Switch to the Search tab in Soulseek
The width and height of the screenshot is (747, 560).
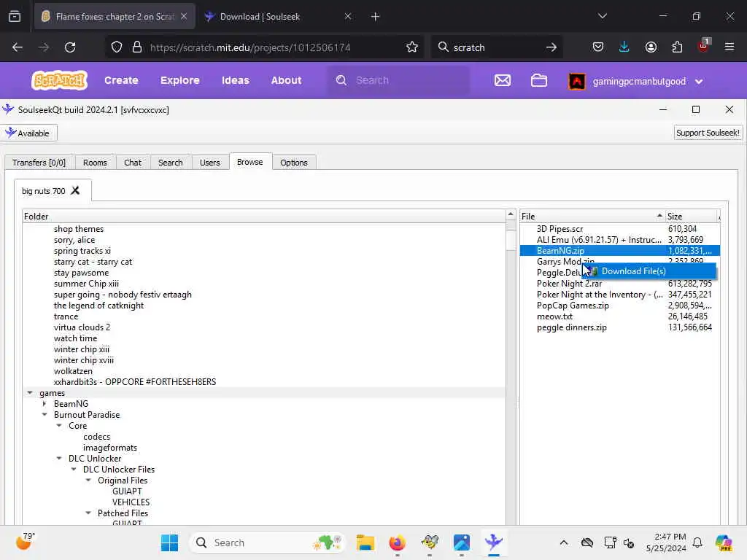point(171,163)
